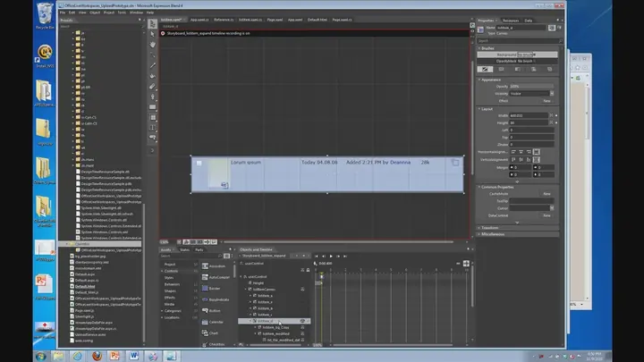The image size is (644, 362).
Task: Click New button beside DataContext
Action: point(547,215)
